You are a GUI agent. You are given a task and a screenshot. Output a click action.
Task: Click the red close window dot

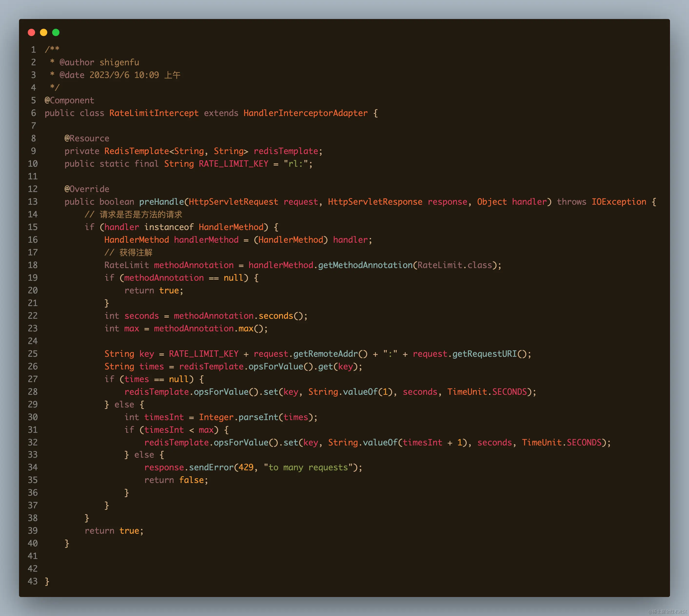31,32
